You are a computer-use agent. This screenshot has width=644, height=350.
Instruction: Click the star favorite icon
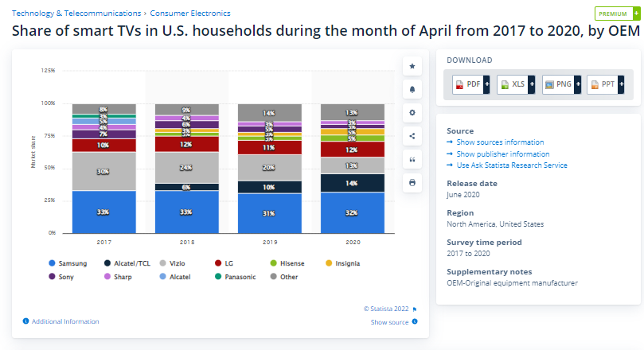(412, 66)
